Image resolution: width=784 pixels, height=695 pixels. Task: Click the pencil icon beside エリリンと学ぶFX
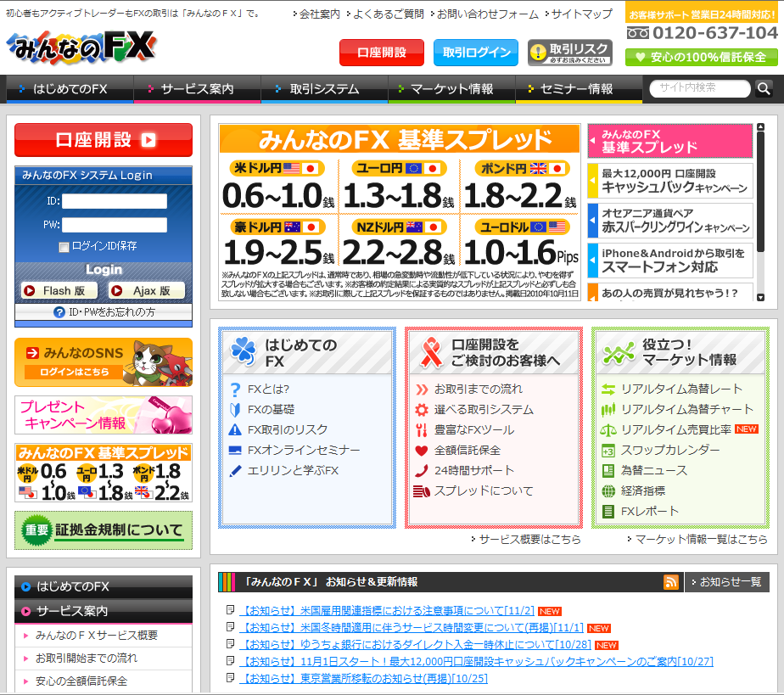tap(235, 470)
